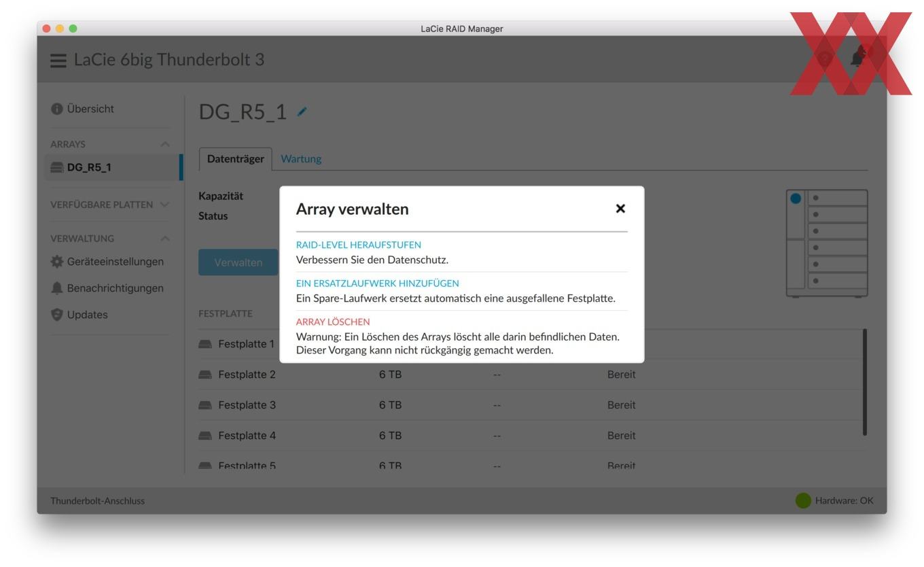The image size is (924, 567).
Task: Click the Geräteeinstellungen gear icon
Action: 57,262
